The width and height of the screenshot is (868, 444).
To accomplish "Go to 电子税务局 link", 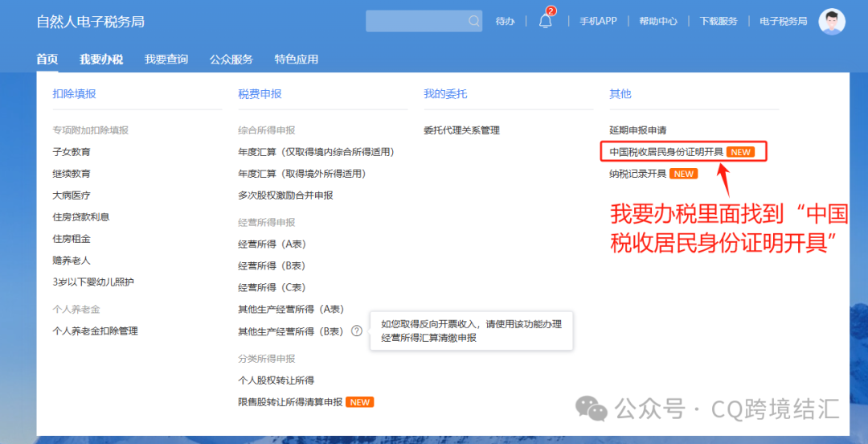I will pos(784,22).
